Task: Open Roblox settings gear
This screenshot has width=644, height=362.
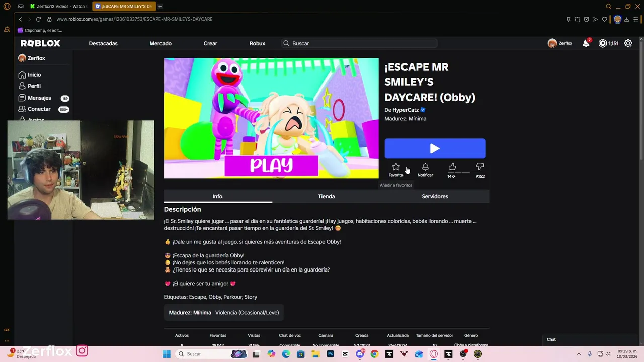Action: (628, 43)
